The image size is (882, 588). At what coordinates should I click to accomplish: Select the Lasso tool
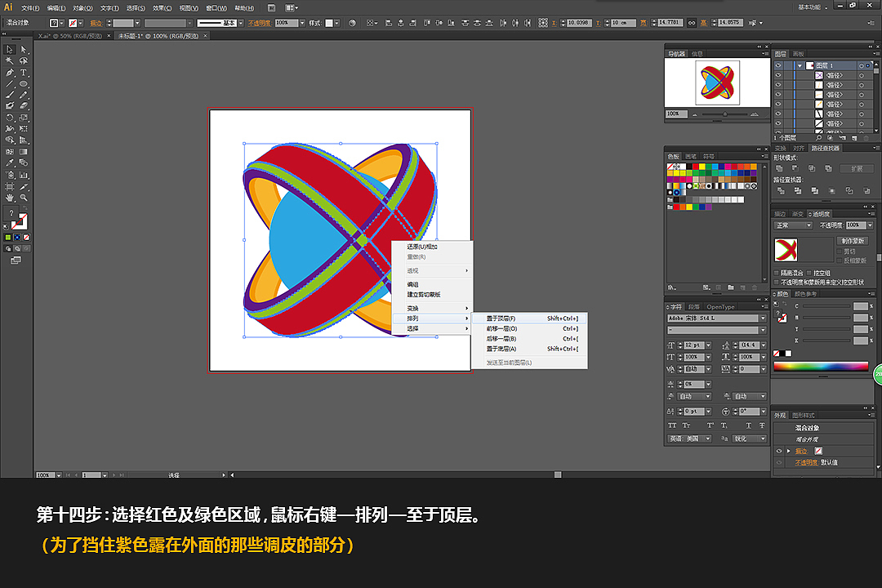24,60
